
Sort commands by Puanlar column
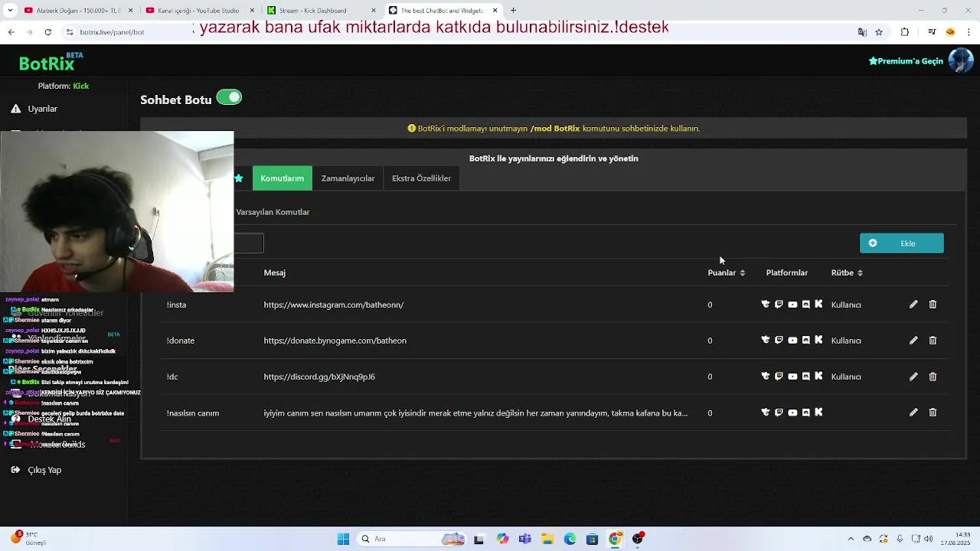click(x=726, y=272)
